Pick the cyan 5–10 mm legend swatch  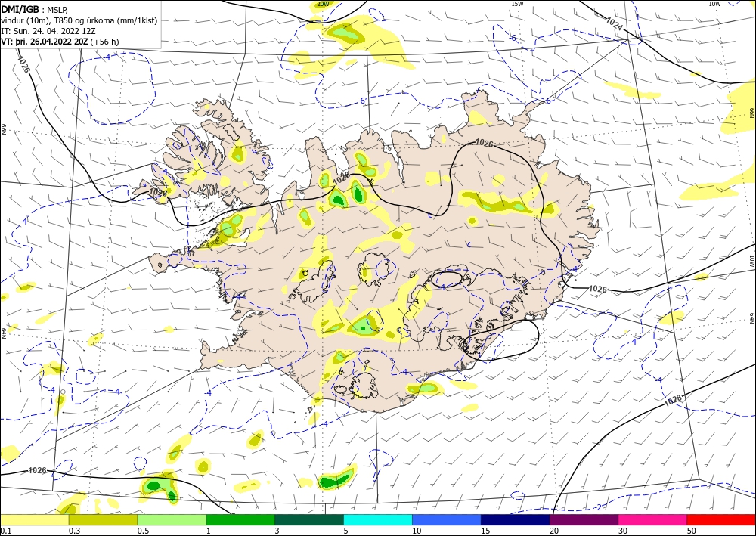tap(378, 519)
